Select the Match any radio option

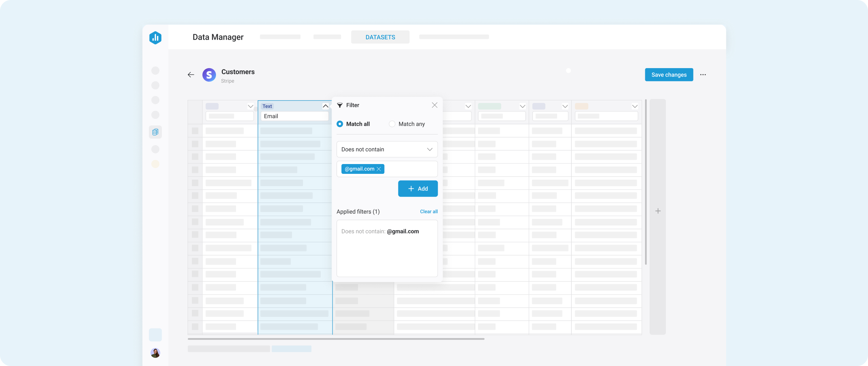pos(392,124)
